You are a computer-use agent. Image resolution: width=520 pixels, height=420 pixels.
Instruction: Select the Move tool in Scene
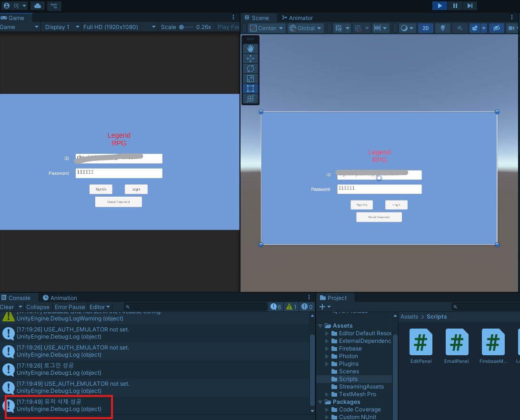[x=250, y=59]
